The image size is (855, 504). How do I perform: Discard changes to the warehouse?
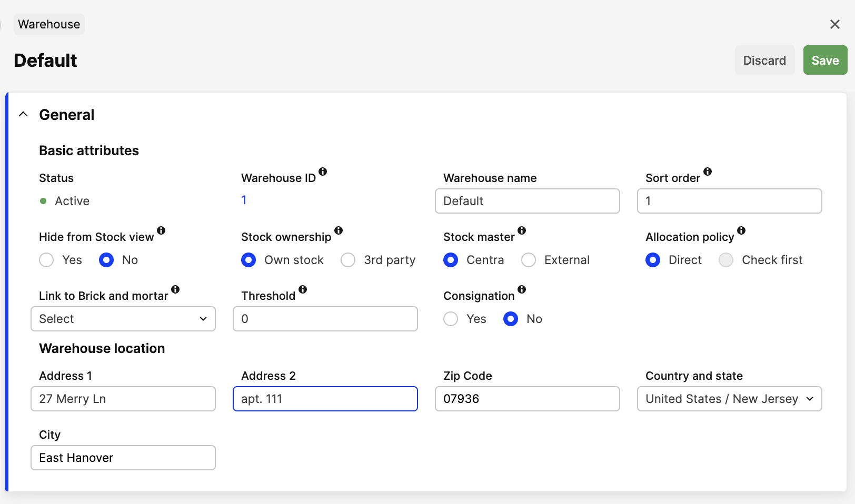point(764,60)
